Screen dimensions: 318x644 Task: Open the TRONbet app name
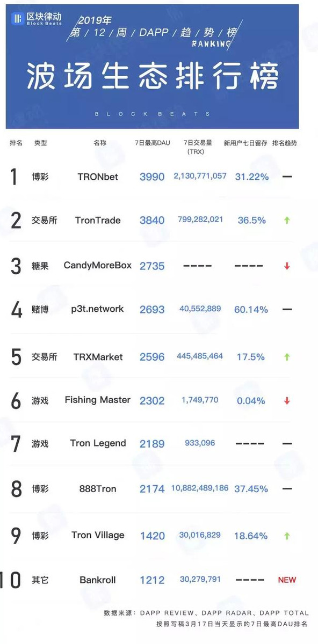point(98,177)
